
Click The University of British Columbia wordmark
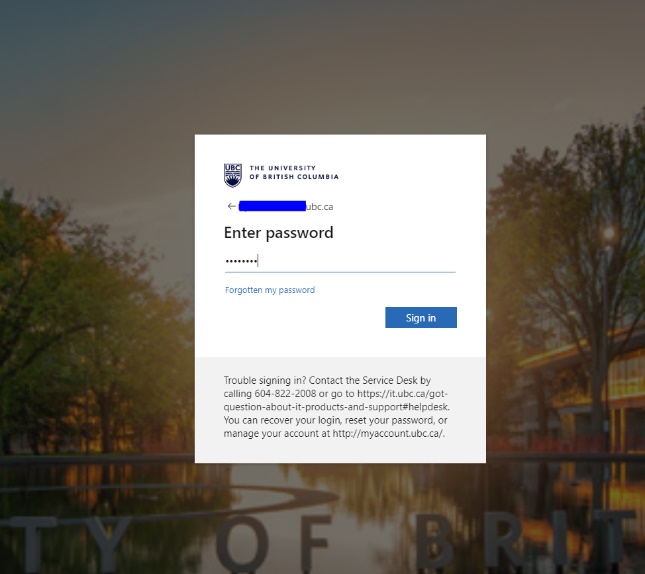coord(294,172)
